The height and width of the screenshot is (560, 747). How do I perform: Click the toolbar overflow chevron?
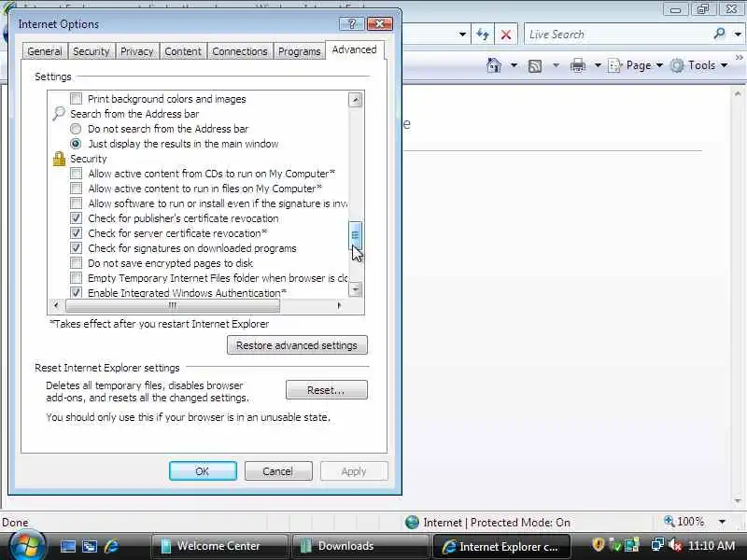[x=739, y=58]
